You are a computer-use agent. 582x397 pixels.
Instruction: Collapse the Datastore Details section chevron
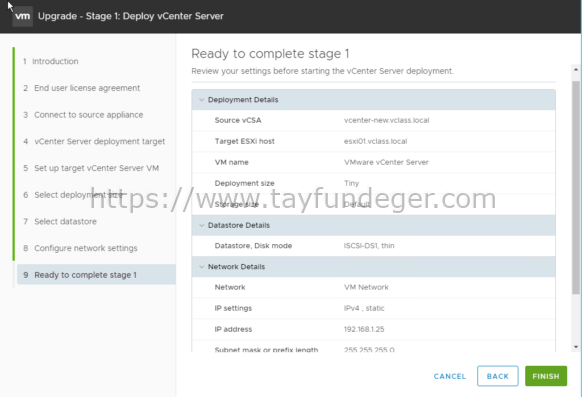pos(202,225)
